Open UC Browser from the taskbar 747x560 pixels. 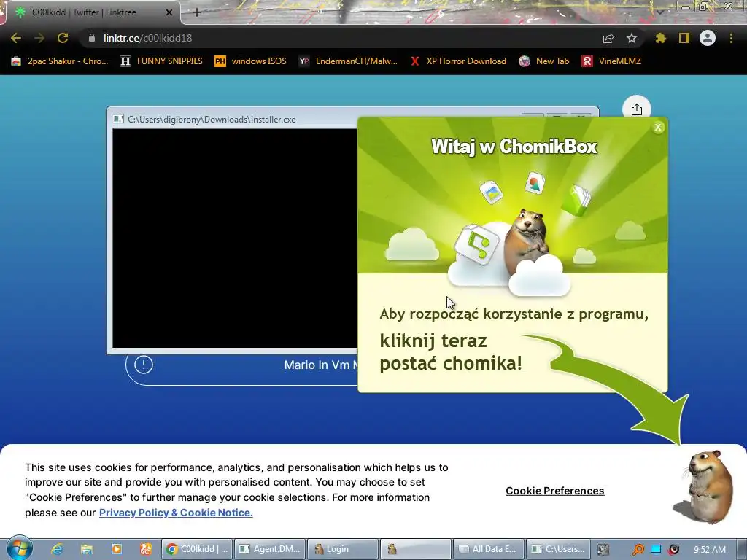tap(146, 549)
